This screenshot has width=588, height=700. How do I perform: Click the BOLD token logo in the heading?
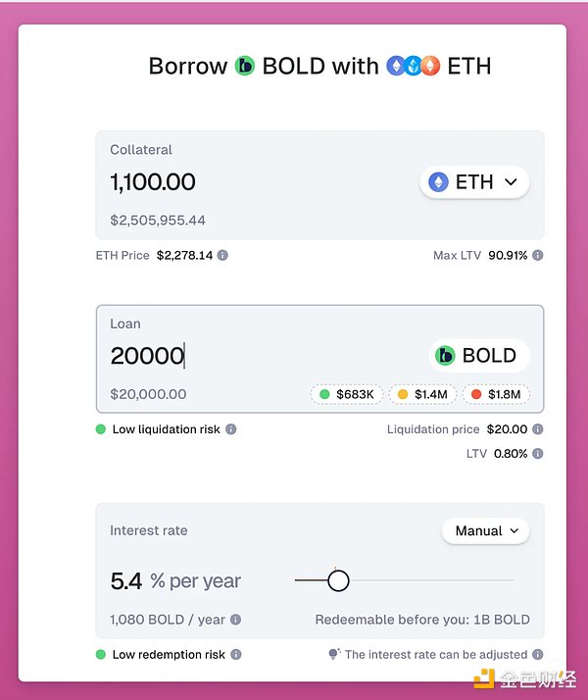(245, 67)
